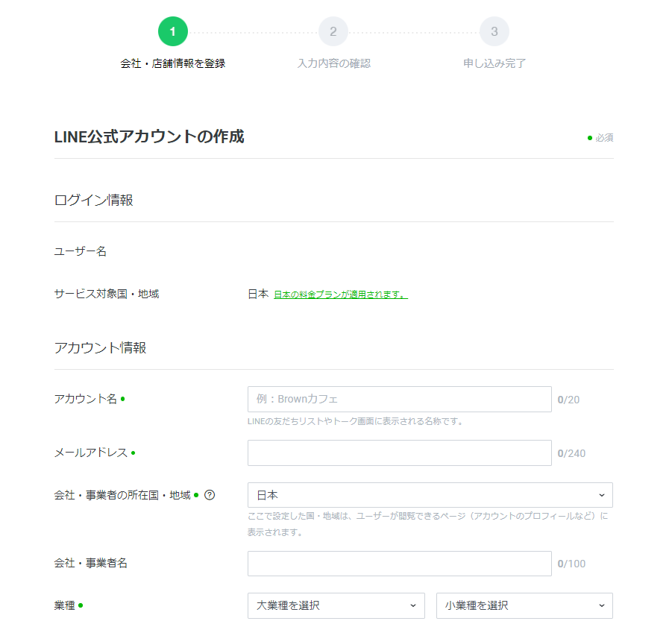Click the 必須 indicator text
The height and width of the screenshot is (624, 672).
pyautogui.click(x=604, y=138)
